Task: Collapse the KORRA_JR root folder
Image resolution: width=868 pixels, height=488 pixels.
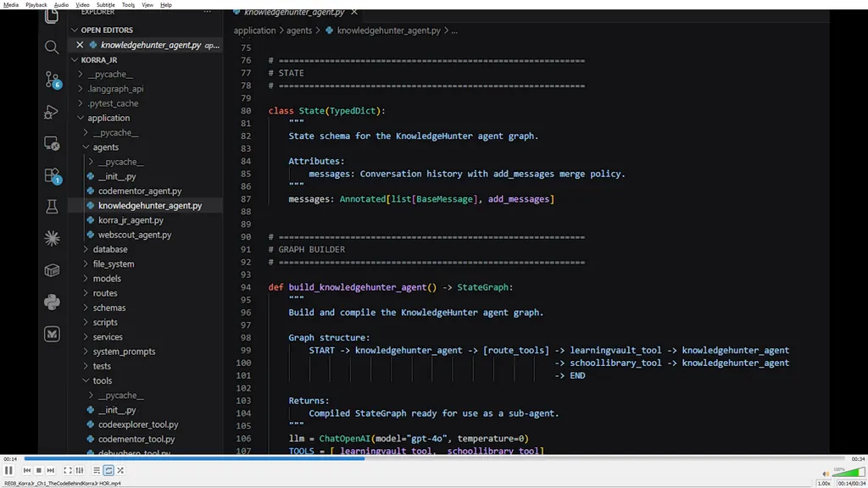Action: coord(99,60)
